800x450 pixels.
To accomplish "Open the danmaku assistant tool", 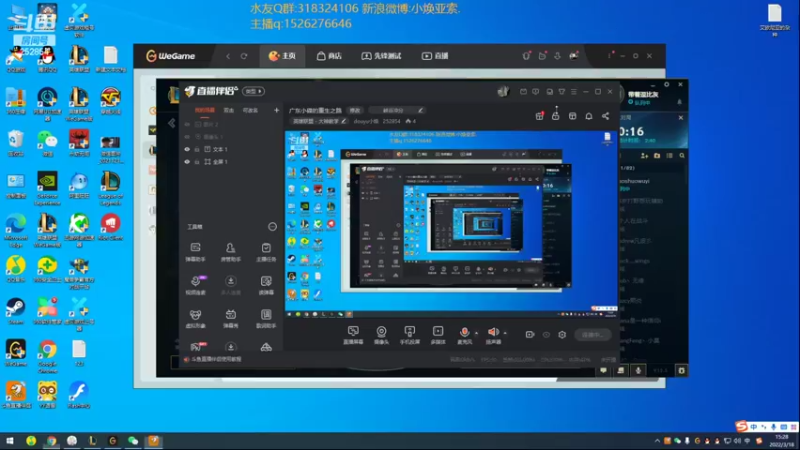I will coord(195,252).
